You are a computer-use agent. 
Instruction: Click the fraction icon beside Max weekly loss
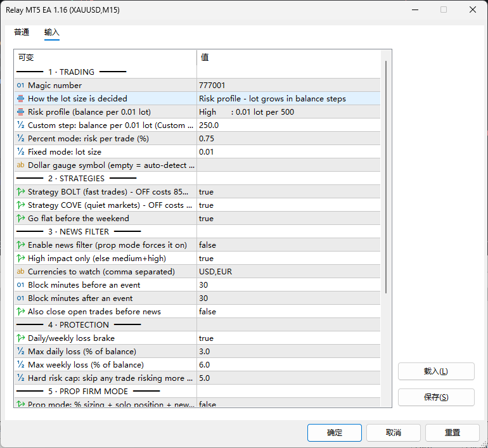[20, 364]
